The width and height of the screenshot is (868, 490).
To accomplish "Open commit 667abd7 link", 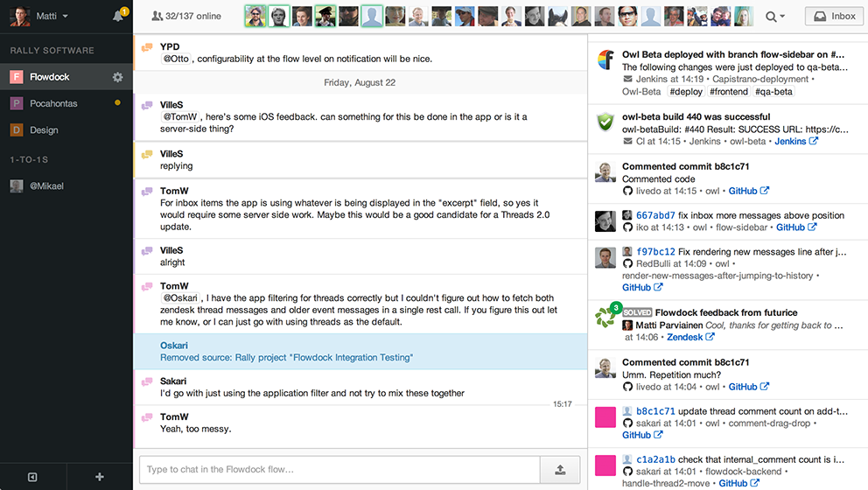I will click(655, 215).
